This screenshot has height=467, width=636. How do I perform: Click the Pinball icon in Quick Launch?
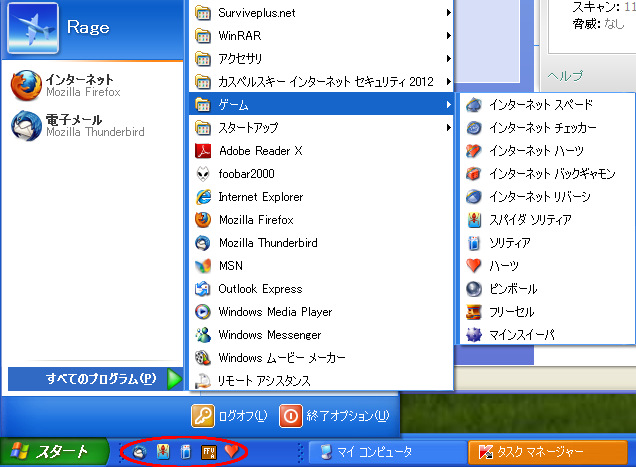pos(139,453)
